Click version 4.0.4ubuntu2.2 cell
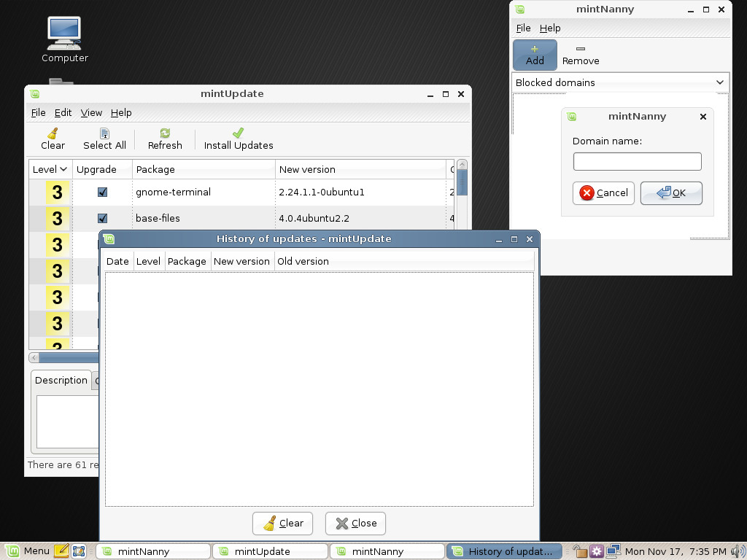The width and height of the screenshot is (747, 560). pos(314,219)
